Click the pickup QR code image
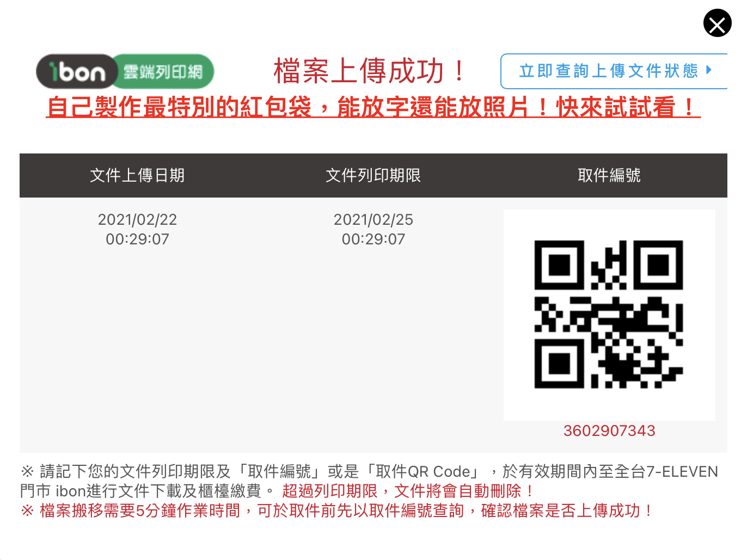Viewport: 741px width, 560px height. (609, 315)
